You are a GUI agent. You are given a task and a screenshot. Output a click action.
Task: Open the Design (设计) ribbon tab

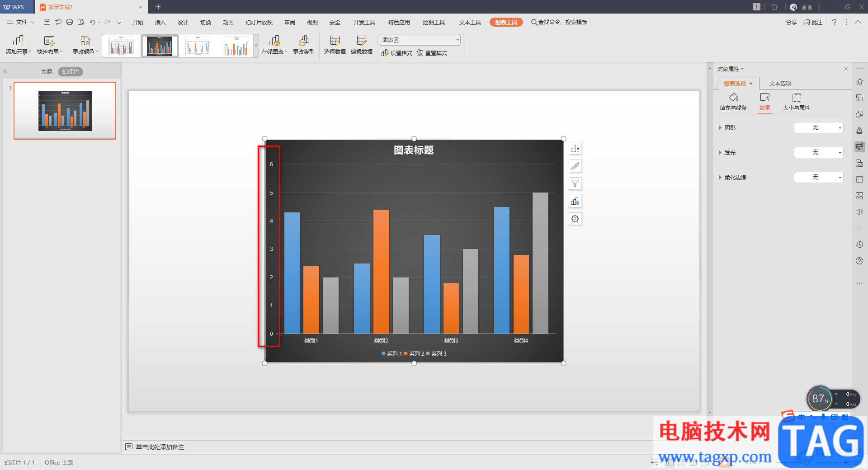pos(183,22)
